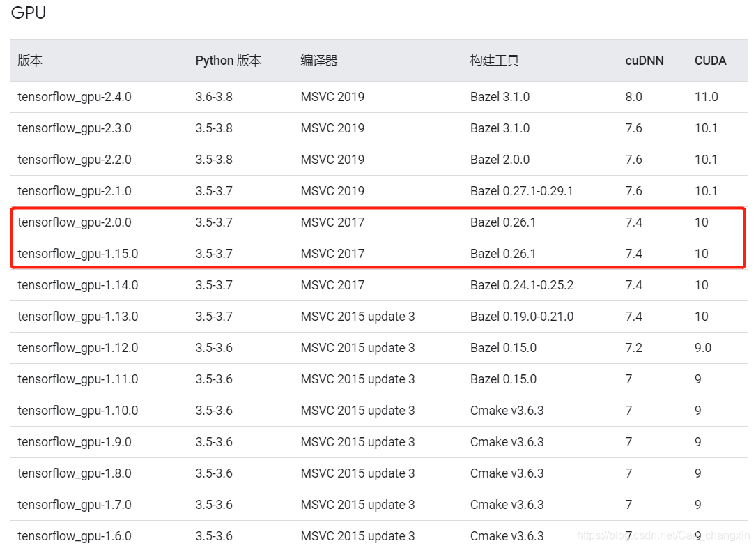Click the CUDA column header
This screenshot has width=756, height=548.
point(710,60)
